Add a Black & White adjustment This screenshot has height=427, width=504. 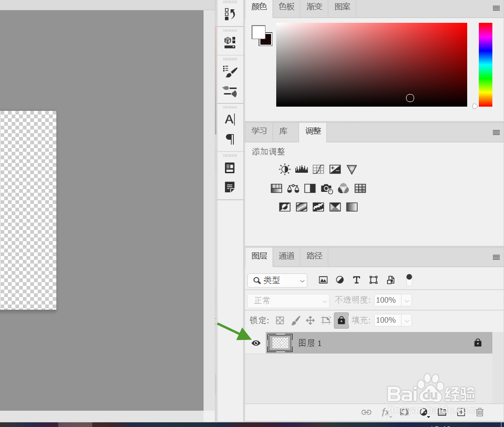[x=310, y=188]
